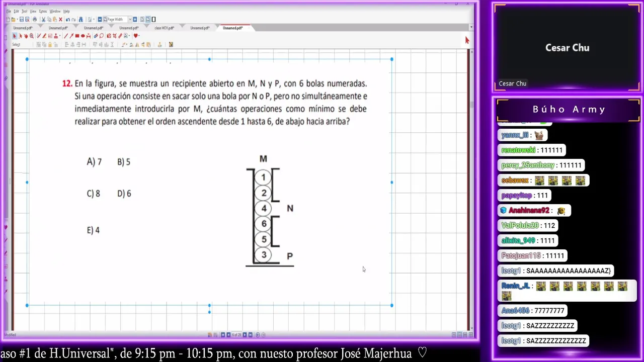Viewport: 644px width, 362px height.
Task: Open the document tab list dropdown
Action: coord(471,28)
